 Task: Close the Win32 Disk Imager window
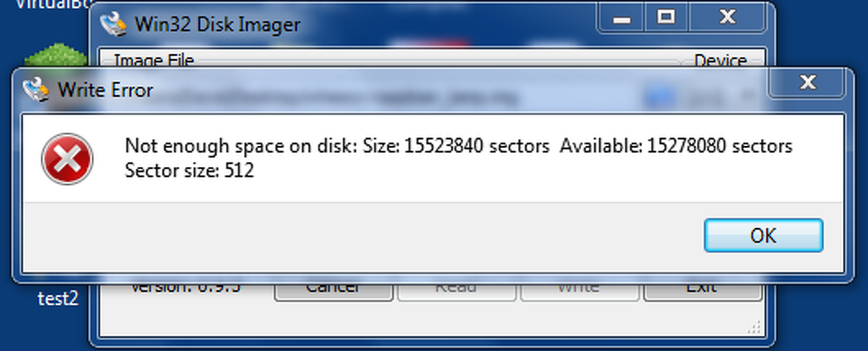point(728,18)
